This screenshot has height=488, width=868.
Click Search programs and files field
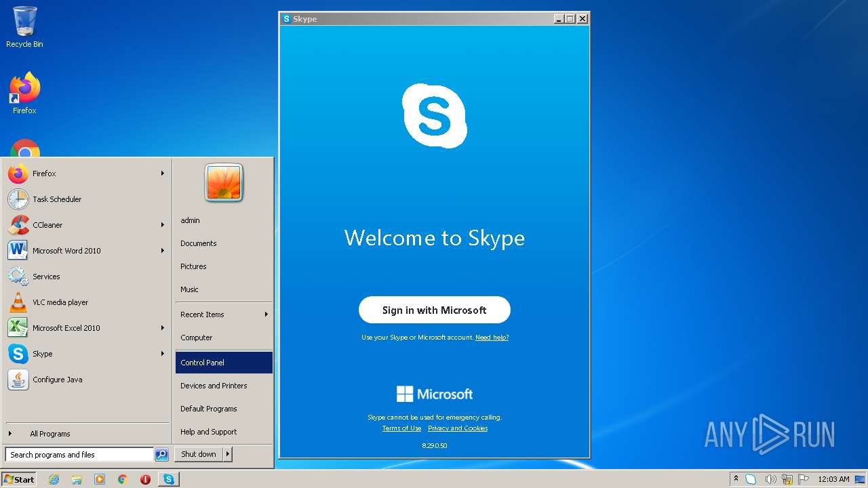point(79,455)
